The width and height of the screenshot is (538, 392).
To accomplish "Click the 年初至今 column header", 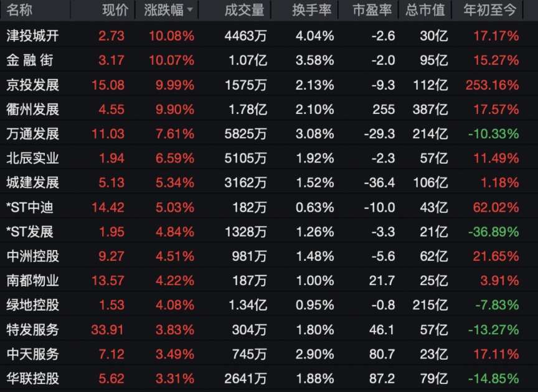I will click(491, 10).
